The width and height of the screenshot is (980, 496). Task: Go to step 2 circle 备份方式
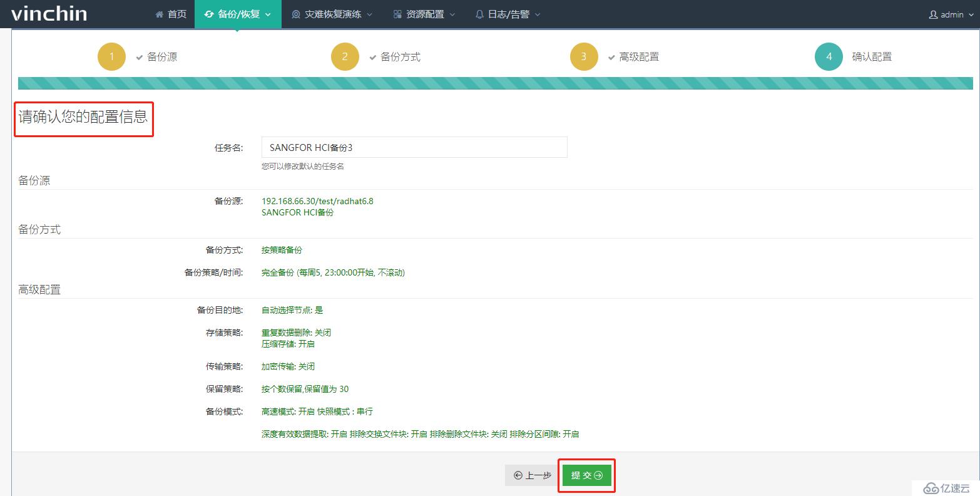click(345, 56)
